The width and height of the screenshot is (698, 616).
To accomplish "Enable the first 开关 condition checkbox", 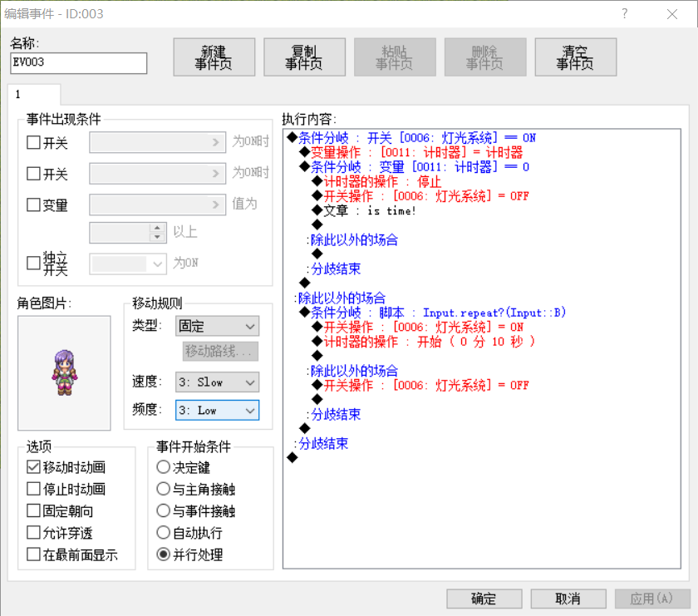I will click(x=33, y=142).
